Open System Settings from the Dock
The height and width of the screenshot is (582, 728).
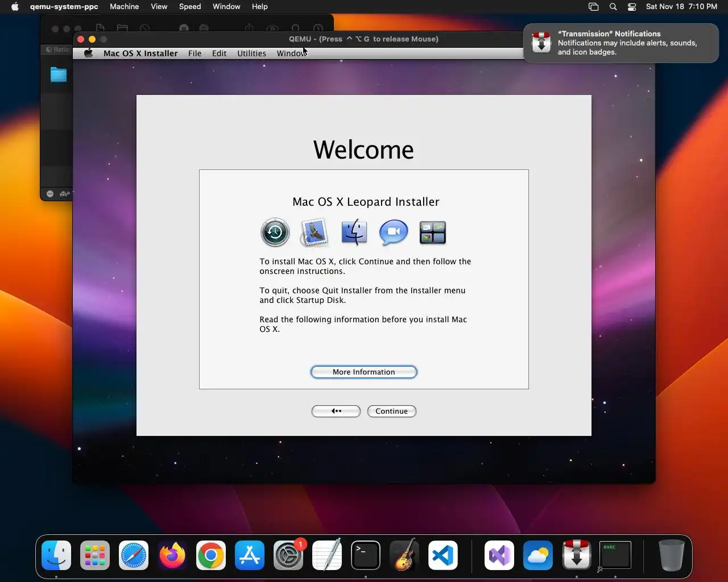tap(288, 555)
